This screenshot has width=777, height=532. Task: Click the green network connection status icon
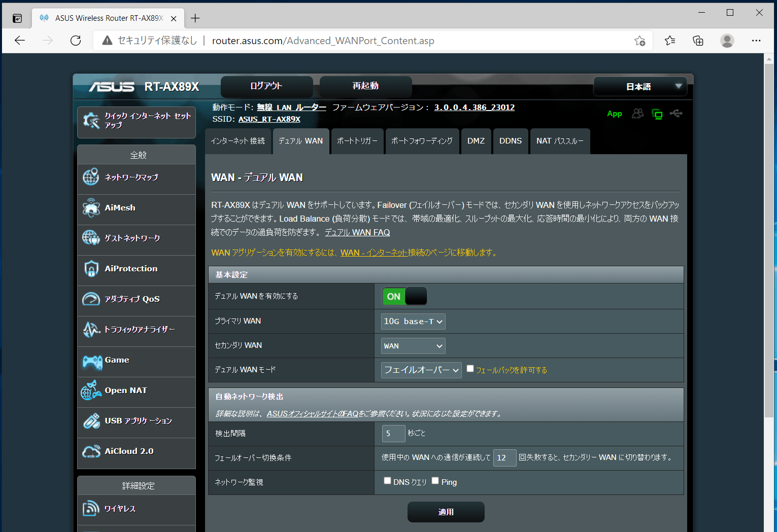point(657,114)
